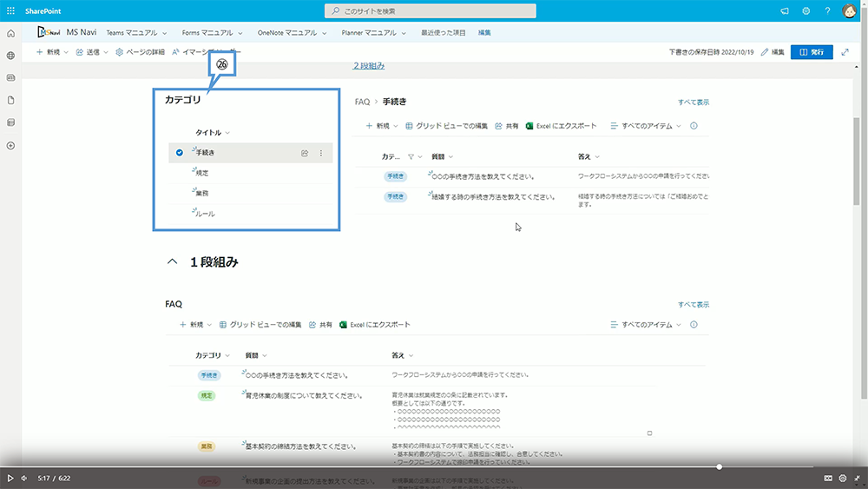868x489 pixels.
Task: Open the lists icon in the left rail
Action: click(x=10, y=122)
